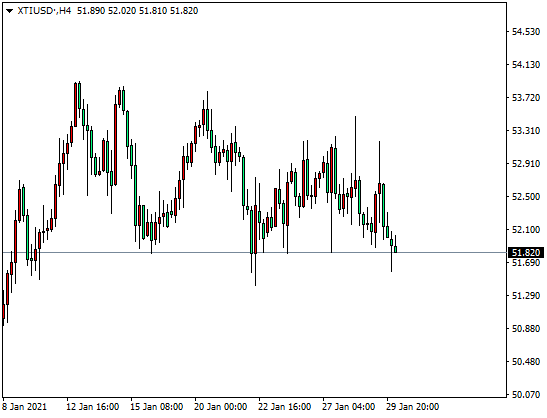Select the 20 Jan 00:00 time label
This screenshot has width=547, height=418.
coord(220,407)
